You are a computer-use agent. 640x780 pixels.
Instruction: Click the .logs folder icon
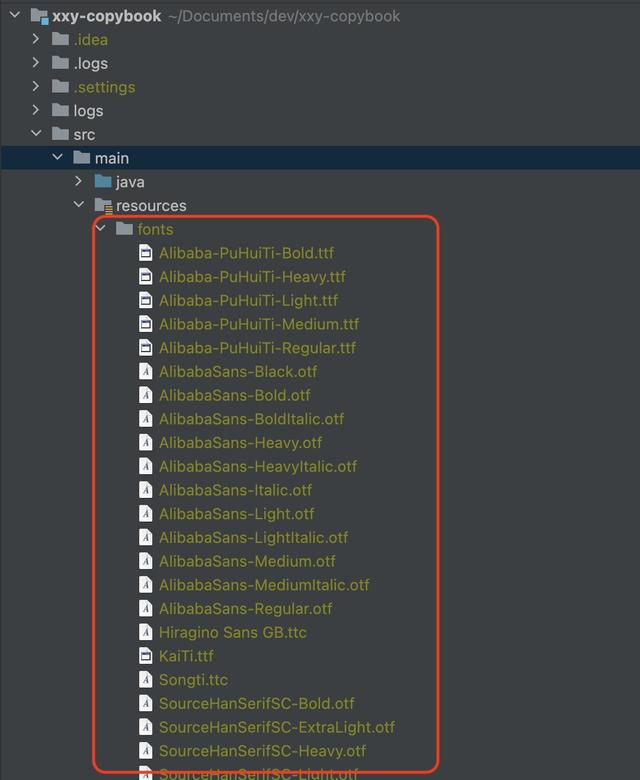(61, 63)
